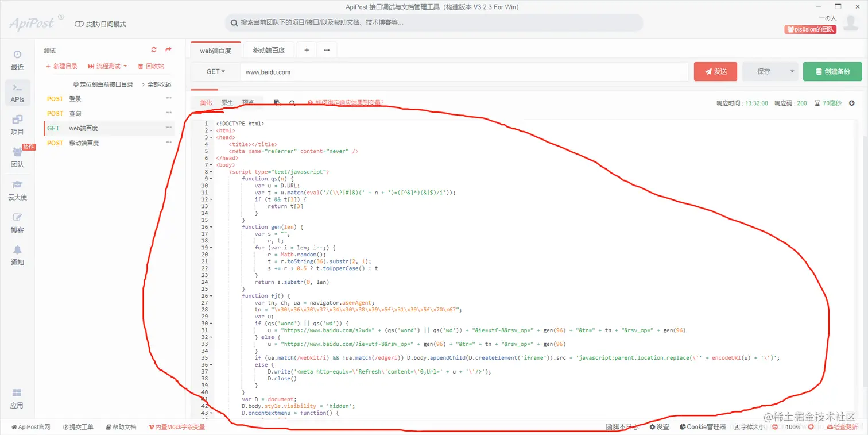Image resolution: width=868 pixels, height=435 pixels.
Task: Open more options for POST 登录
Action: tap(169, 98)
